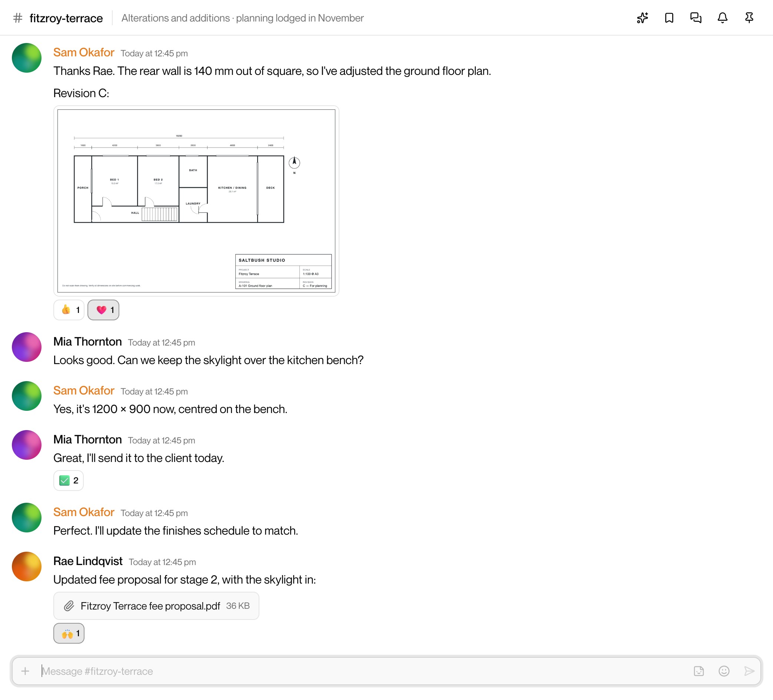Click the channel topic about alterations and additions

[242, 18]
